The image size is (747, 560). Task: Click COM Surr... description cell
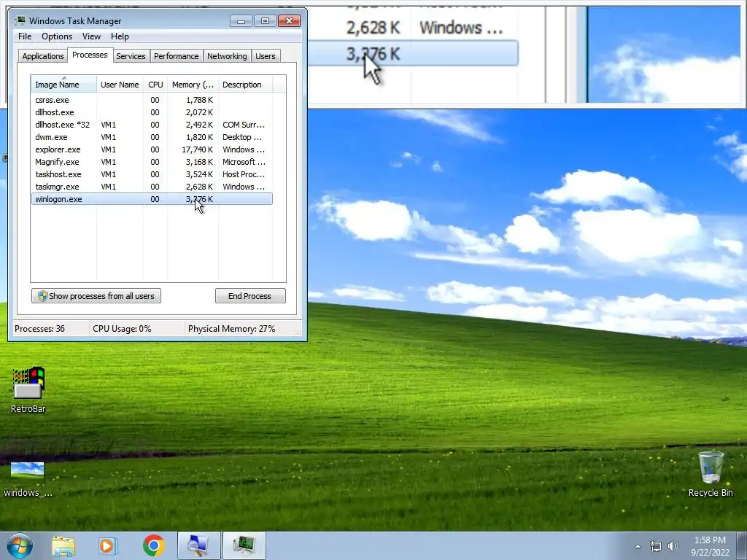[x=244, y=125]
